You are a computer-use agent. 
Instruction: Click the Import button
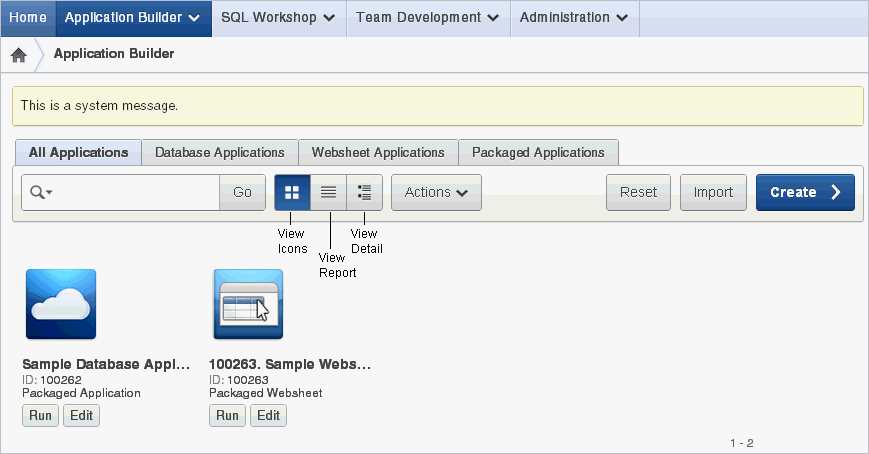pos(713,192)
